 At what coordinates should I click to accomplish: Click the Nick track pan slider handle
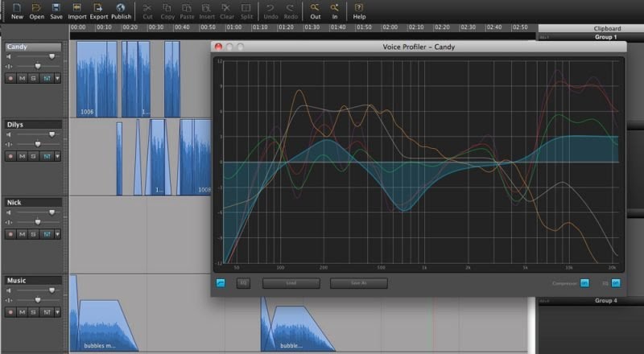pos(38,222)
